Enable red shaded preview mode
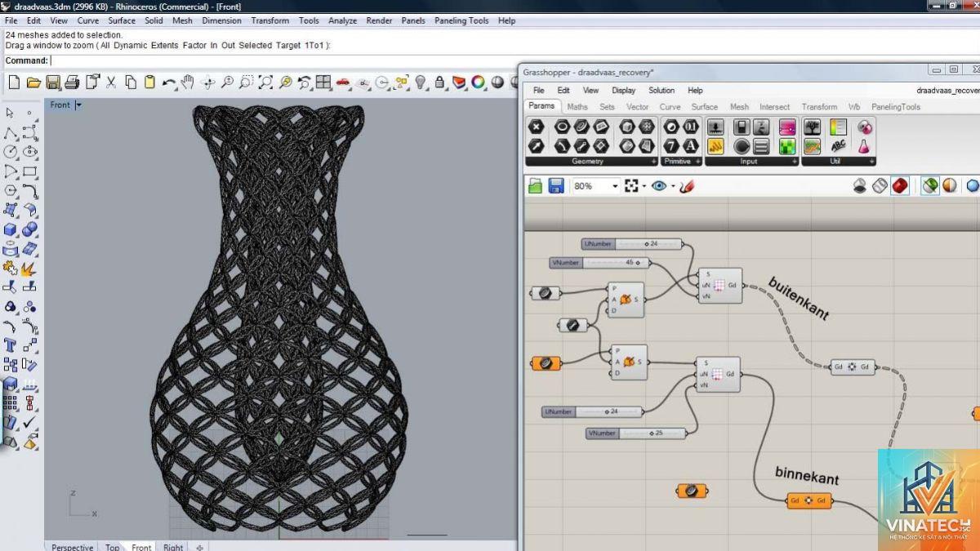Screen dimensions: 980x551 tap(900, 186)
